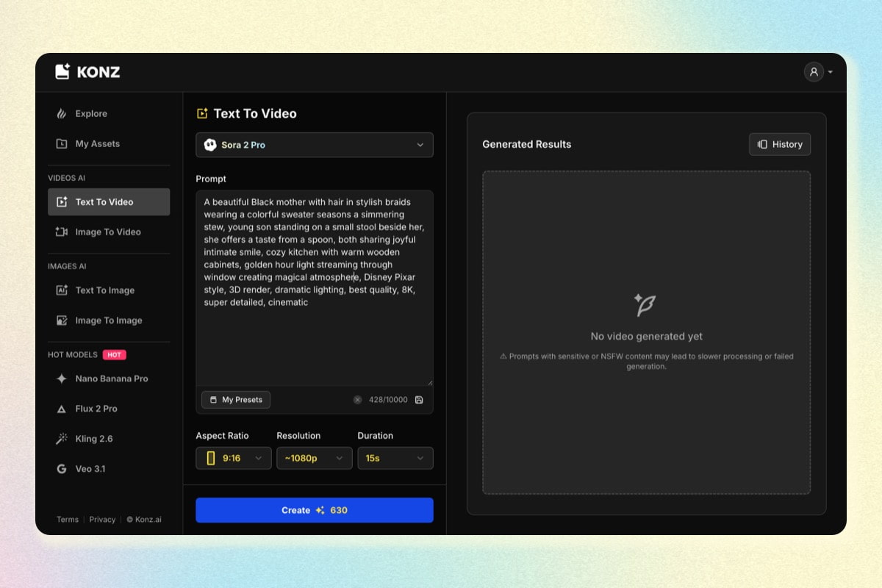Click the Text To Video sidebar icon
The width and height of the screenshot is (882, 588).
point(62,202)
